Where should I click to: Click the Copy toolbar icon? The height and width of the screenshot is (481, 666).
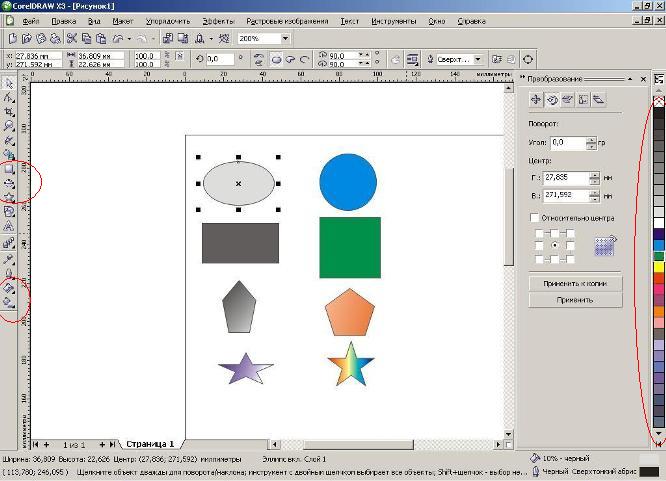pyautogui.click(x=87, y=38)
